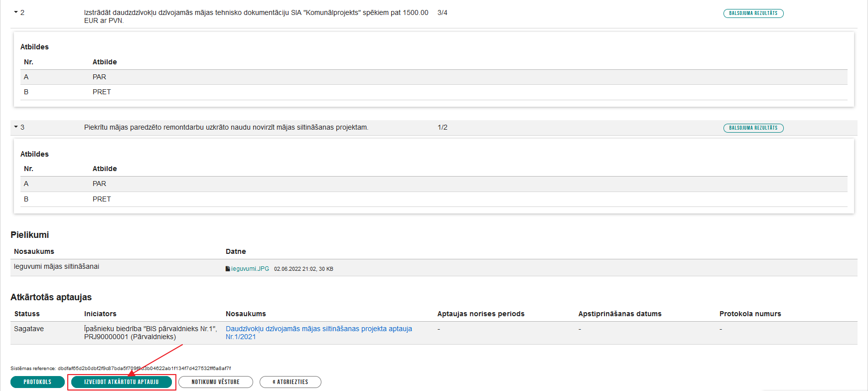
Task: Open Balsojuma rezultāts for question 2
Action: click(753, 13)
